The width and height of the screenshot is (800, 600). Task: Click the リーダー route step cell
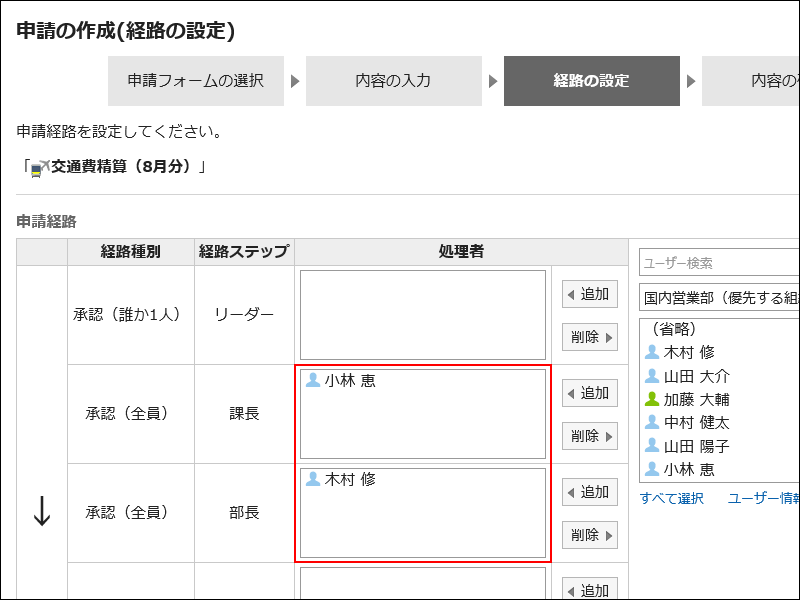point(244,315)
